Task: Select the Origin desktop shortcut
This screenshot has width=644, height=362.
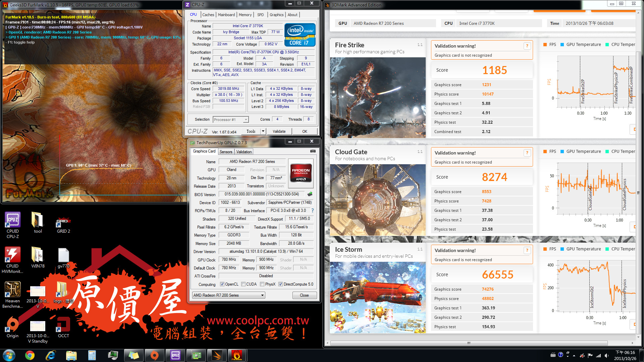Action: coord(13,327)
